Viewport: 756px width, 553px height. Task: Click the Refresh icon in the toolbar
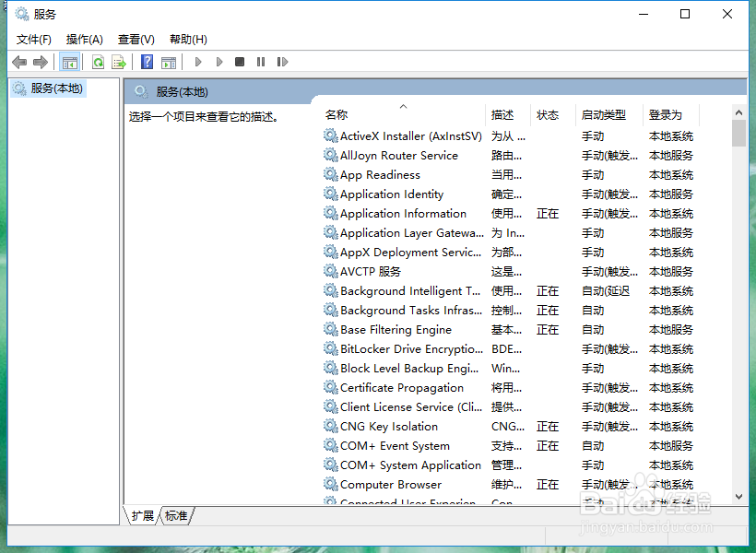point(99,62)
